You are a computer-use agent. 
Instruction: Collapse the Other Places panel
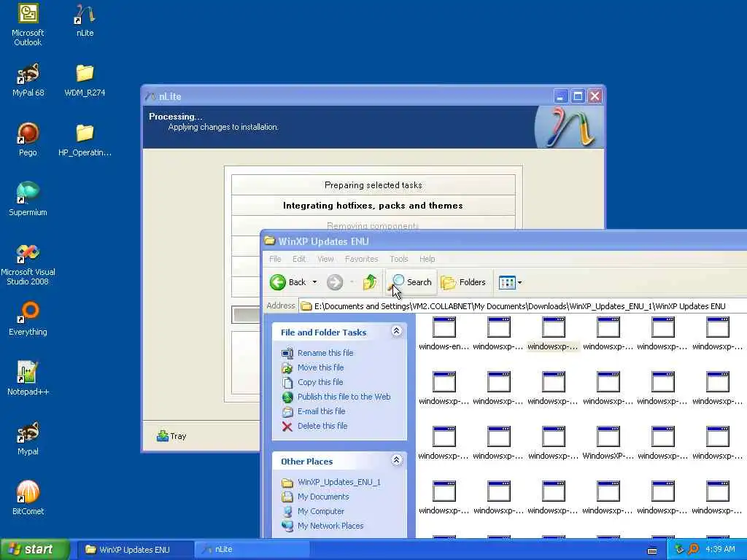pos(396,460)
